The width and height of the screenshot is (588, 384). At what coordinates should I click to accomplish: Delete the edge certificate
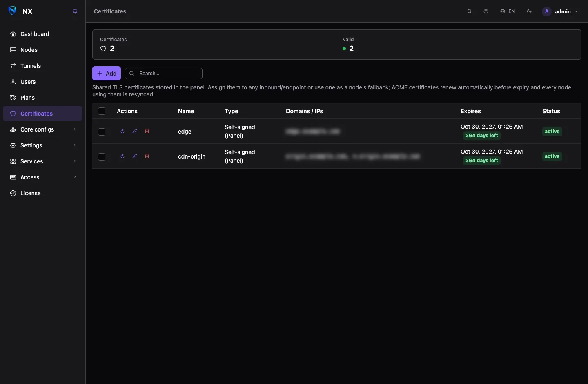pos(147,131)
